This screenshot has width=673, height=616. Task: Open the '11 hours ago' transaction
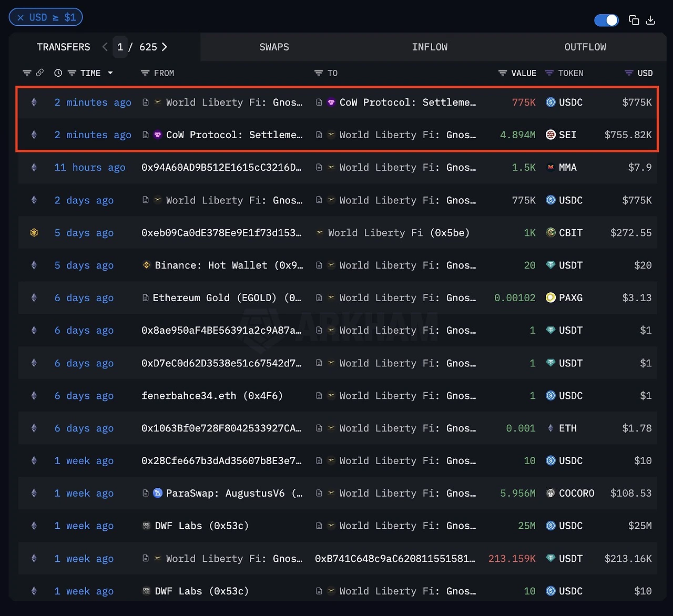[90, 168]
